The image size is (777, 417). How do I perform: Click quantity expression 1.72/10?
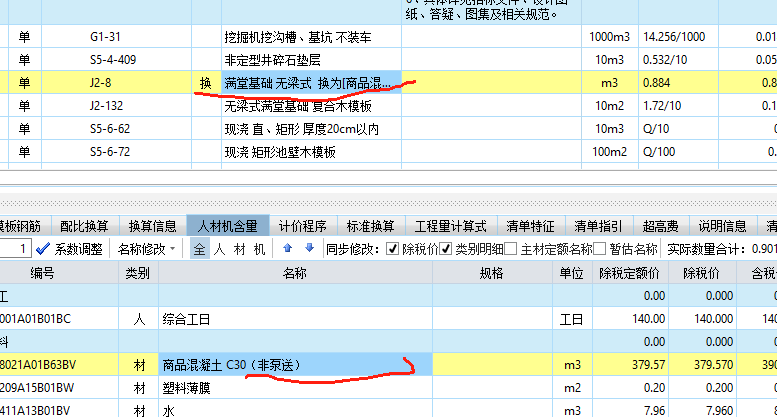pos(678,105)
